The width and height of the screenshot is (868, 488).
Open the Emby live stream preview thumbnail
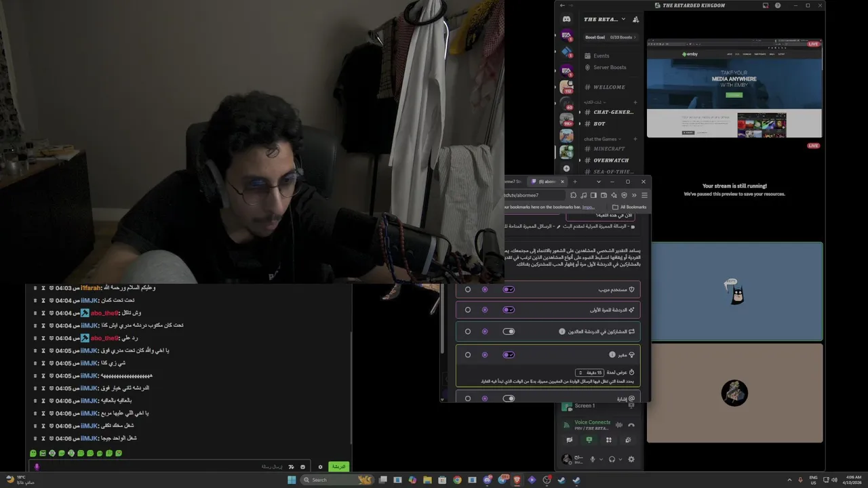coord(734,88)
